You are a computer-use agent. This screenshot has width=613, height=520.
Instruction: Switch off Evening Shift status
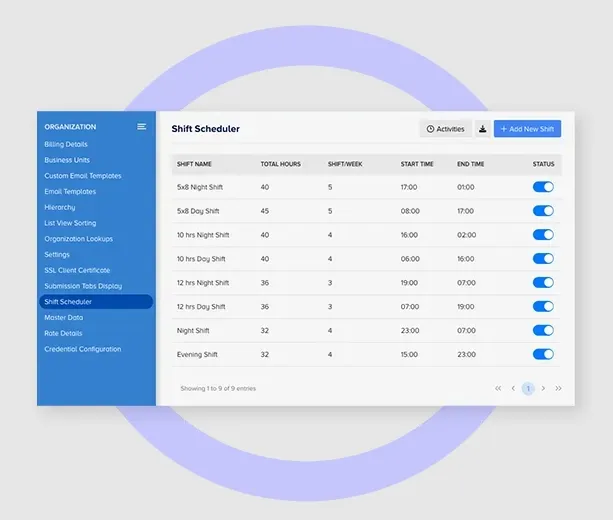543,354
